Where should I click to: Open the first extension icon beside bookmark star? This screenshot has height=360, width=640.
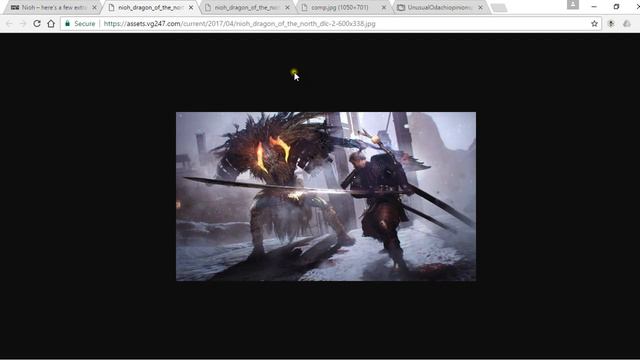click(x=611, y=24)
